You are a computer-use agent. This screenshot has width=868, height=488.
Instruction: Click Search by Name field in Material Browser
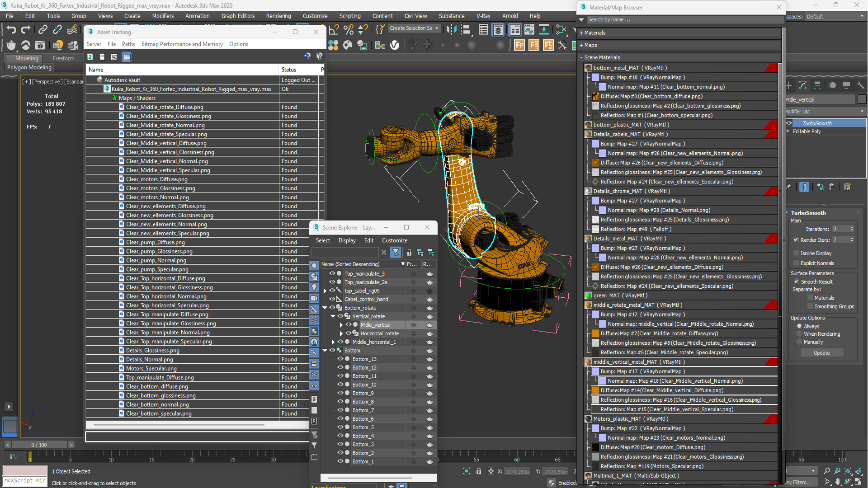[684, 20]
